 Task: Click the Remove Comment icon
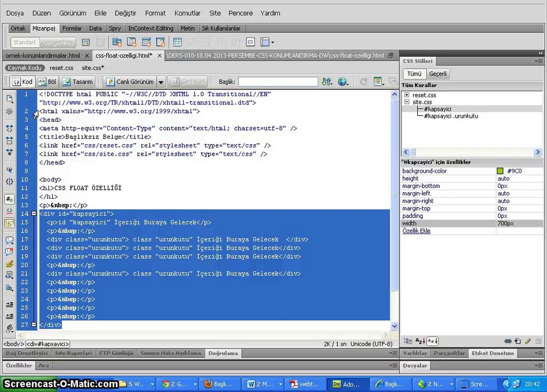click(9, 252)
